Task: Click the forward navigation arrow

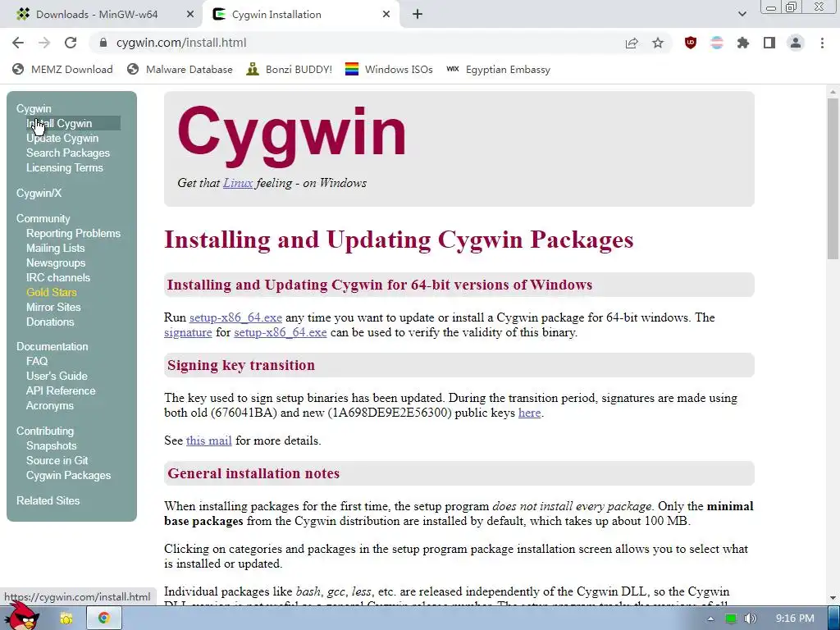Action: [x=44, y=43]
